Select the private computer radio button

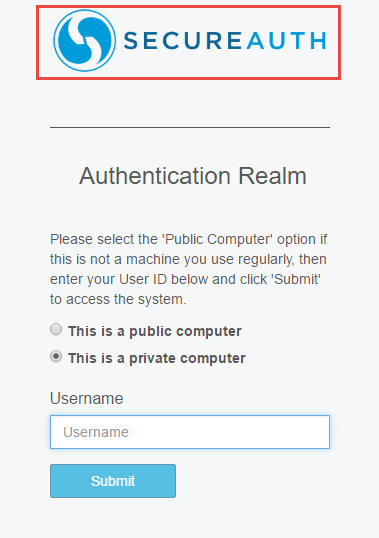pos(56,356)
